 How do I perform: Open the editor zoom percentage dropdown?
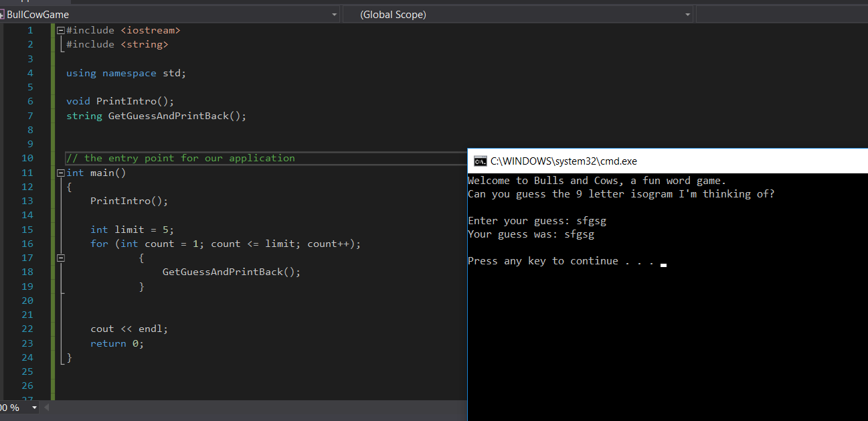(35, 407)
